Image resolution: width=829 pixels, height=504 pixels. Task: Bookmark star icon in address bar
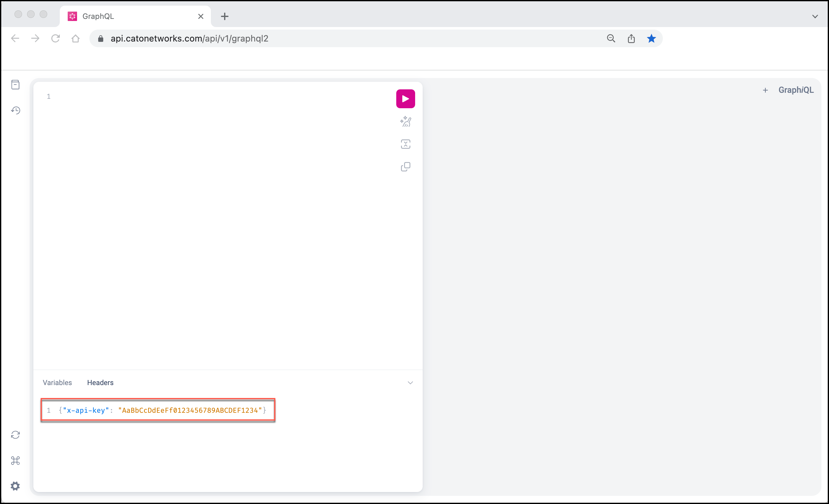pyautogui.click(x=651, y=39)
